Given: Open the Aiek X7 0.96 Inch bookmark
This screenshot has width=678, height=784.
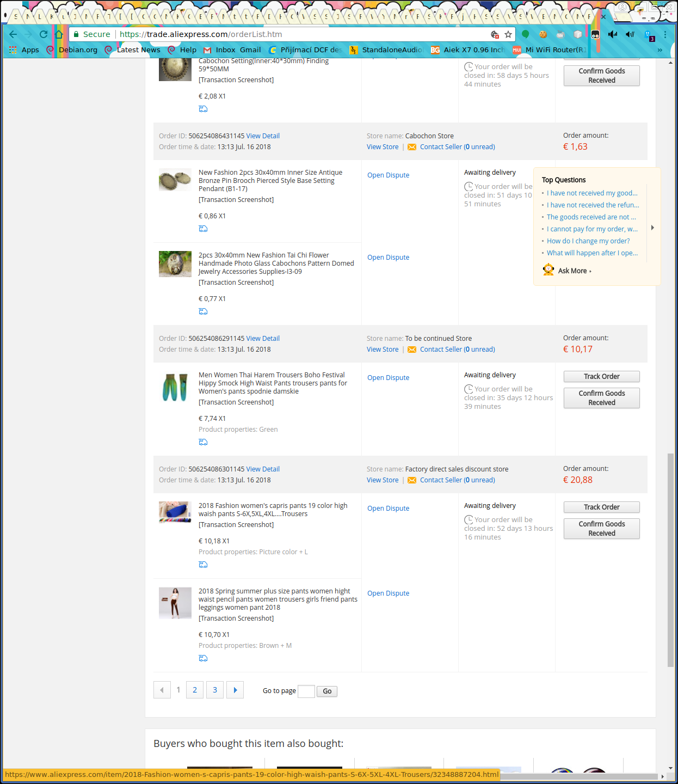Looking at the screenshot, I should (x=468, y=50).
